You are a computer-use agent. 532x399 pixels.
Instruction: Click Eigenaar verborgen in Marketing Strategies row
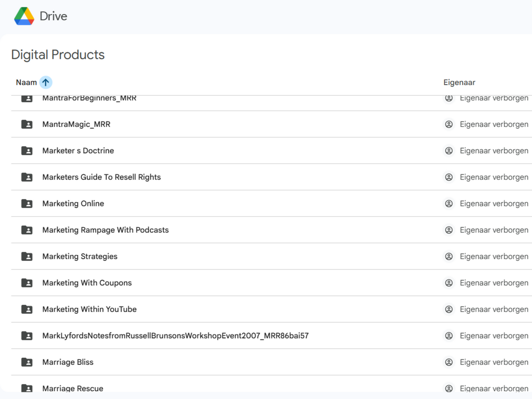(x=494, y=257)
